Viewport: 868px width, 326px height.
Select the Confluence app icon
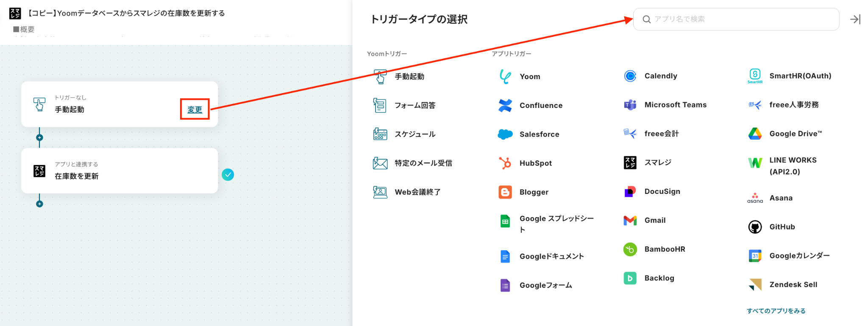click(505, 105)
